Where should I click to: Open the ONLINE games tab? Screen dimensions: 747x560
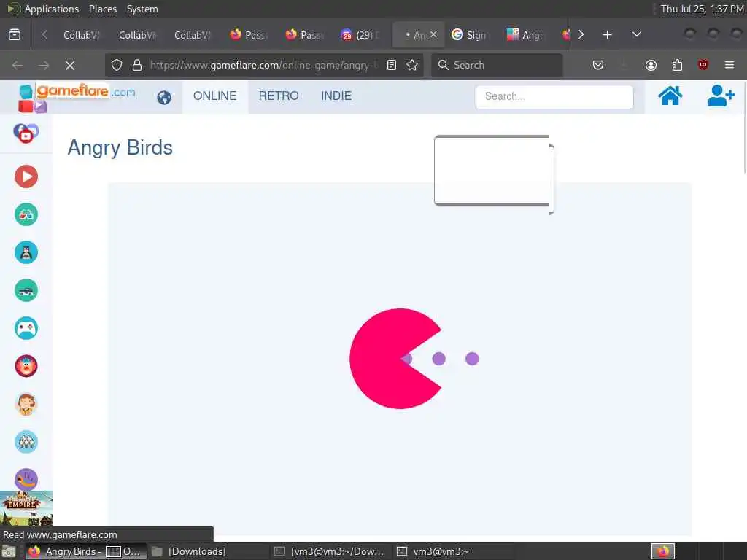[x=215, y=96]
